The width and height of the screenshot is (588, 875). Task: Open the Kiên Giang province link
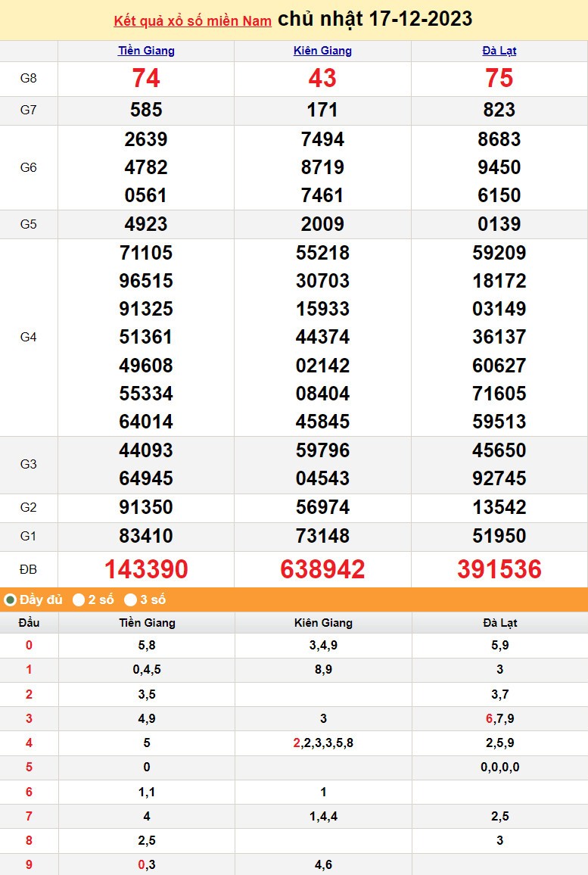(x=322, y=51)
